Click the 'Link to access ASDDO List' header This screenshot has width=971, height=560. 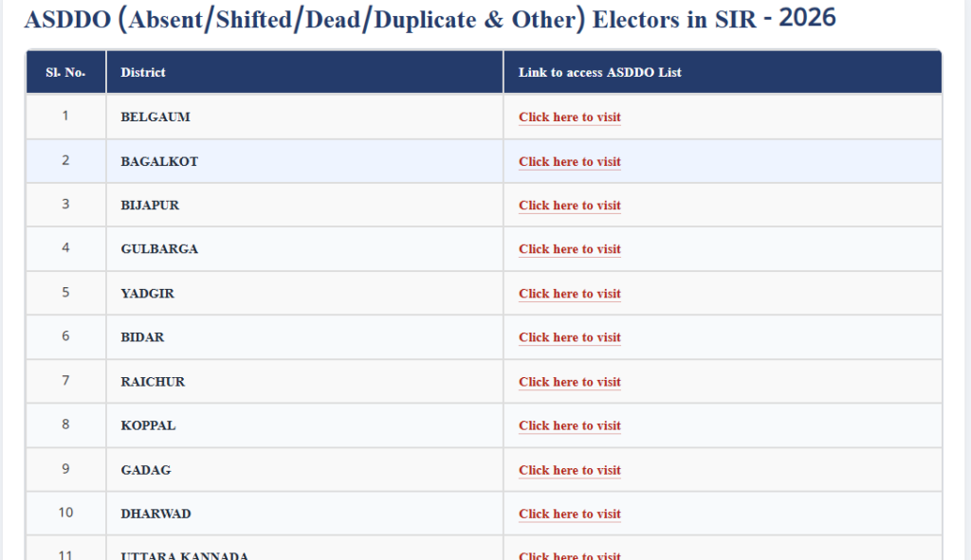723,72
